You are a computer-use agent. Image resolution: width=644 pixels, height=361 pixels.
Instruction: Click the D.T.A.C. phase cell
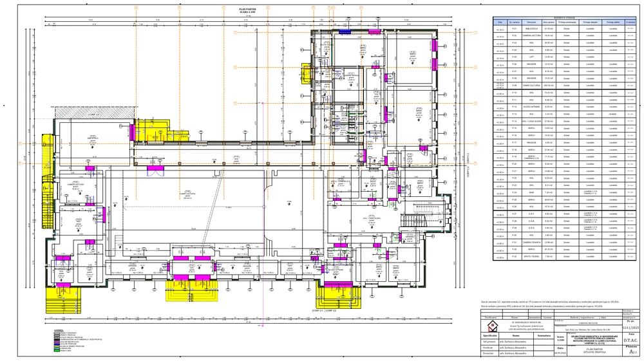click(x=630, y=340)
